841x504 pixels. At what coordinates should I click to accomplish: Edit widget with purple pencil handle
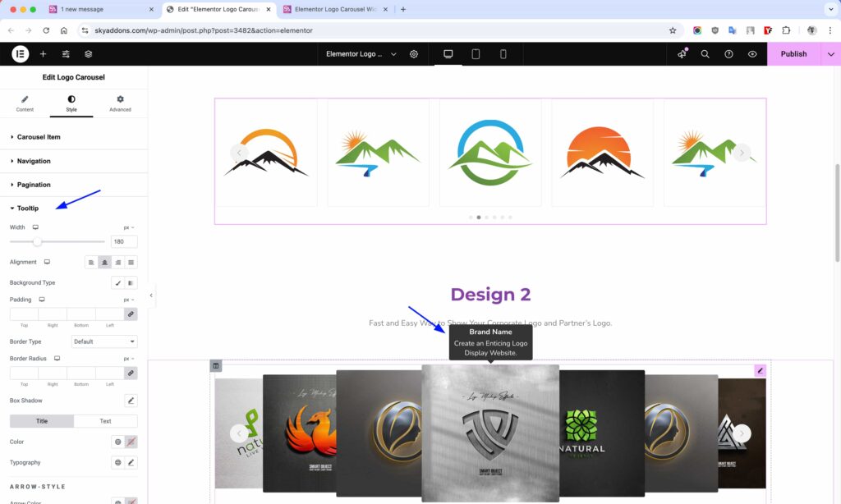tap(760, 370)
